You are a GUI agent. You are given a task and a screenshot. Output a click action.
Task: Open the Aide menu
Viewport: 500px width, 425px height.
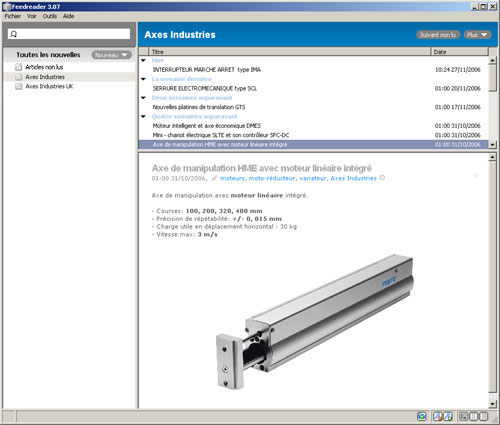coord(68,16)
